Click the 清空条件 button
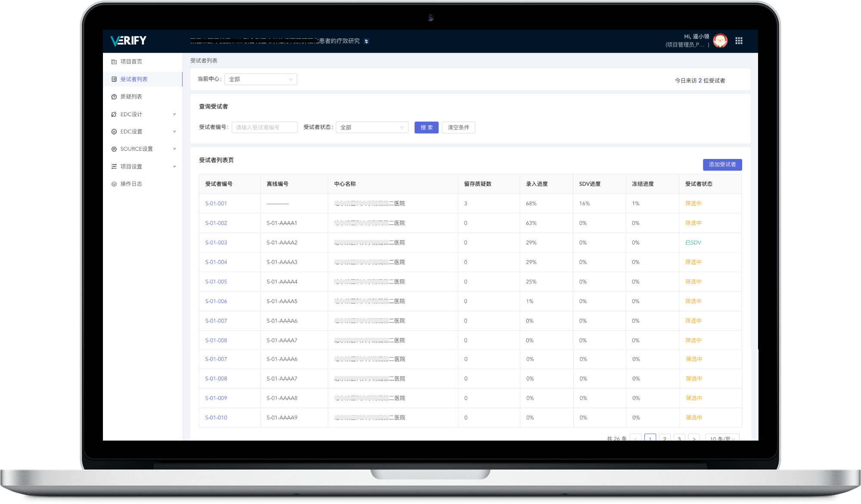Viewport: 861px width, 504px height. pyautogui.click(x=458, y=128)
